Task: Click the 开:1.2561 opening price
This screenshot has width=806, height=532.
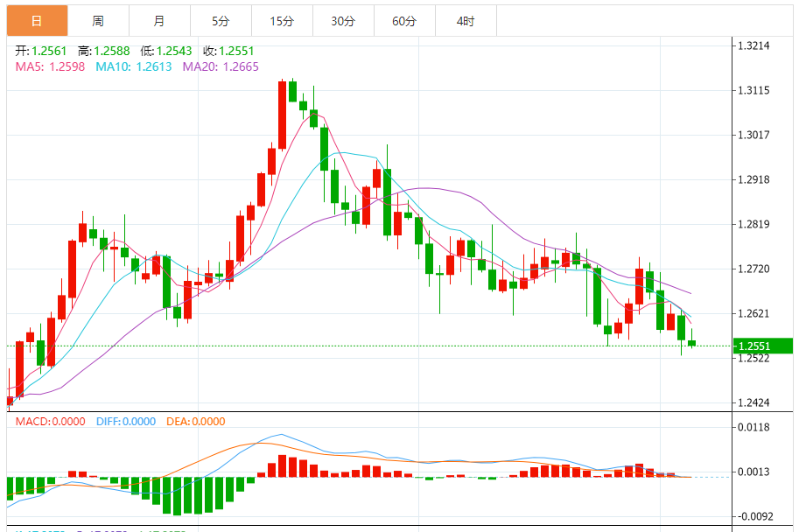Action: click(x=41, y=51)
